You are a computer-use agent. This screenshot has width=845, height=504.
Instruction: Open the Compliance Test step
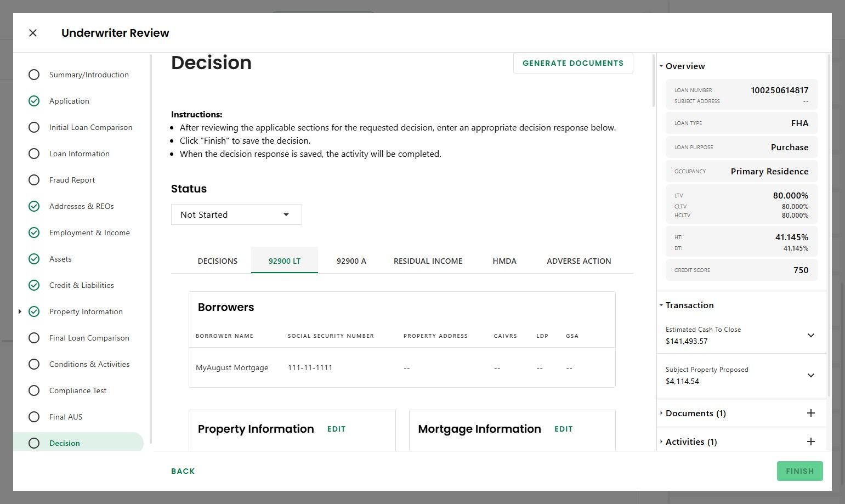tap(78, 390)
